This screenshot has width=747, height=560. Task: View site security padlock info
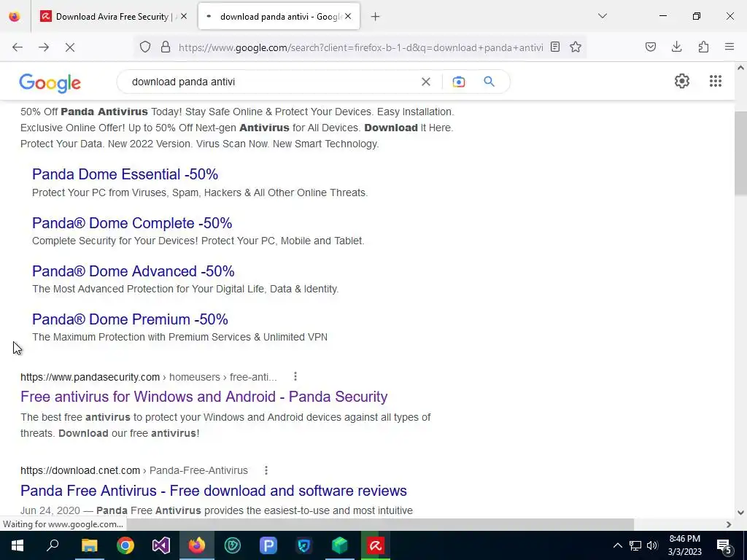pos(166,47)
